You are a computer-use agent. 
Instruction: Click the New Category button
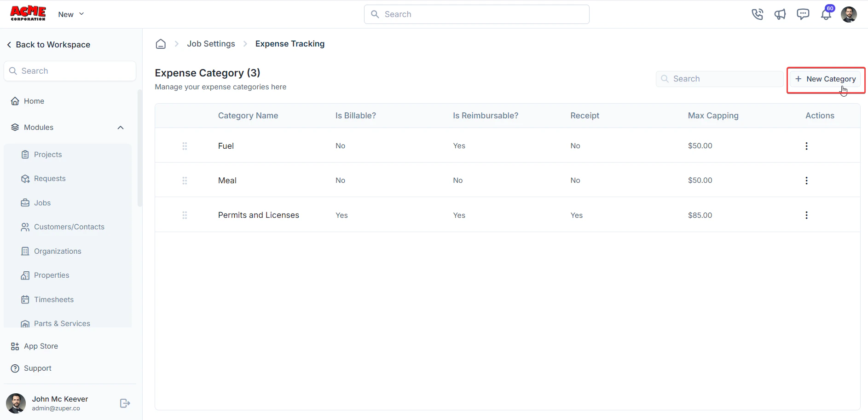(x=826, y=79)
